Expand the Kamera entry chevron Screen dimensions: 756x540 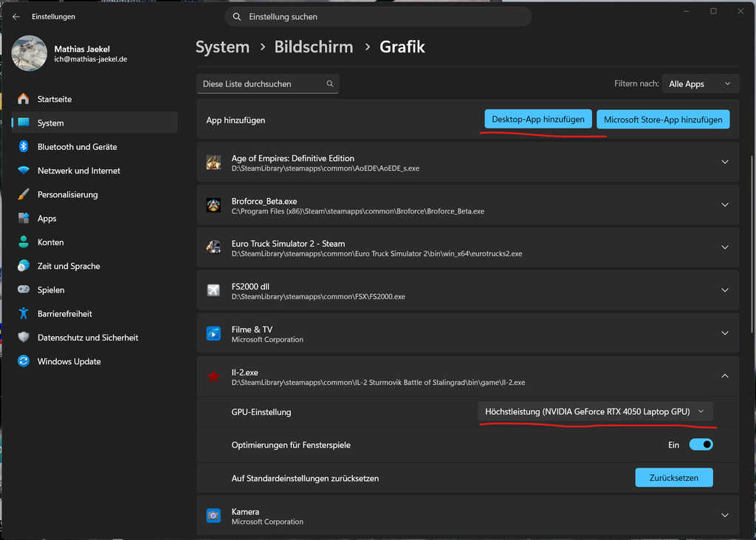[x=725, y=515]
